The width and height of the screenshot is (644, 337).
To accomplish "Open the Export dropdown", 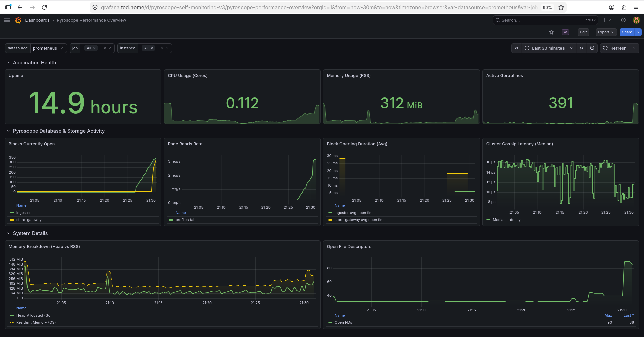I will coord(606,32).
